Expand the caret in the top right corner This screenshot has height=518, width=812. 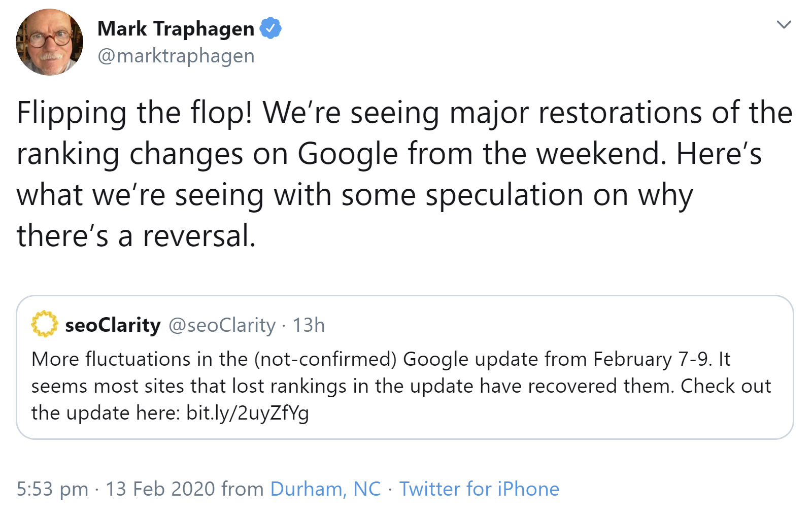784,23
